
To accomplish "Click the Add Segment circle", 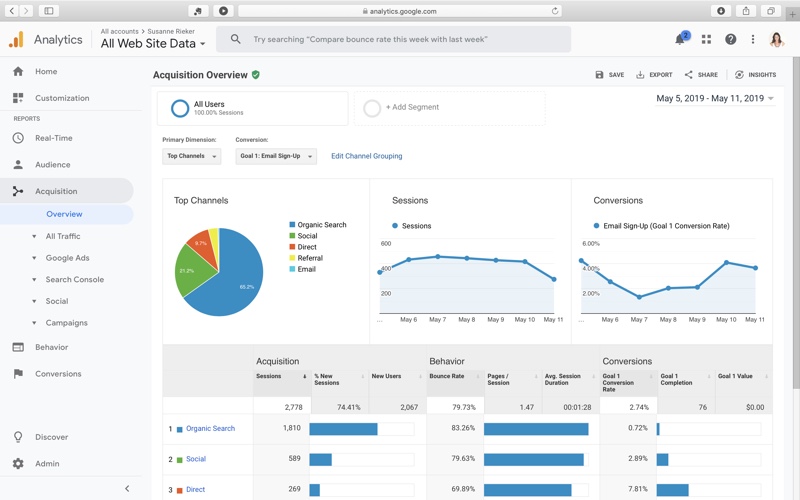I will [372, 108].
